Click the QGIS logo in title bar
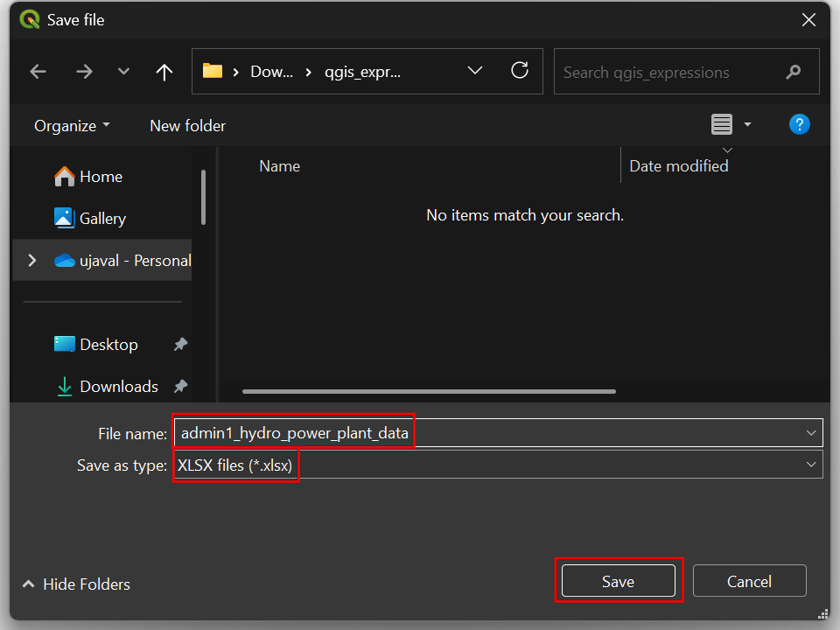Screen dimensions: 840x630 pyautogui.click(x=30, y=19)
